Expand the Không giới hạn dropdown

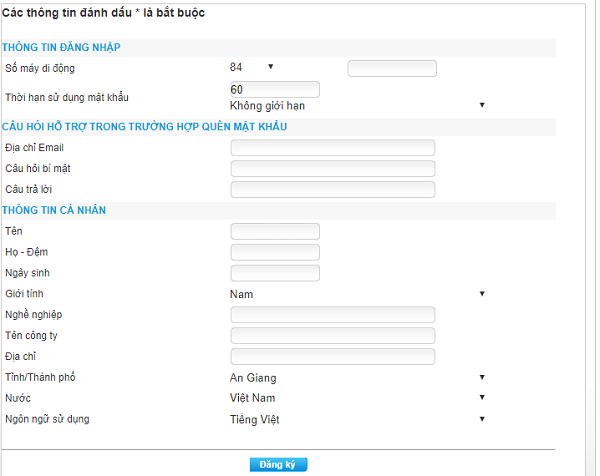tap(357, 105)
